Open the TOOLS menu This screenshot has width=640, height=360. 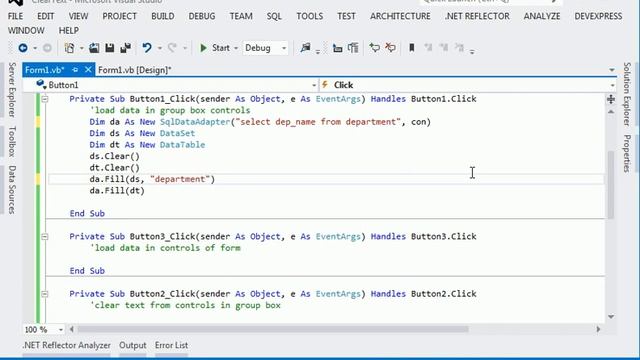[x=309, y=16]
